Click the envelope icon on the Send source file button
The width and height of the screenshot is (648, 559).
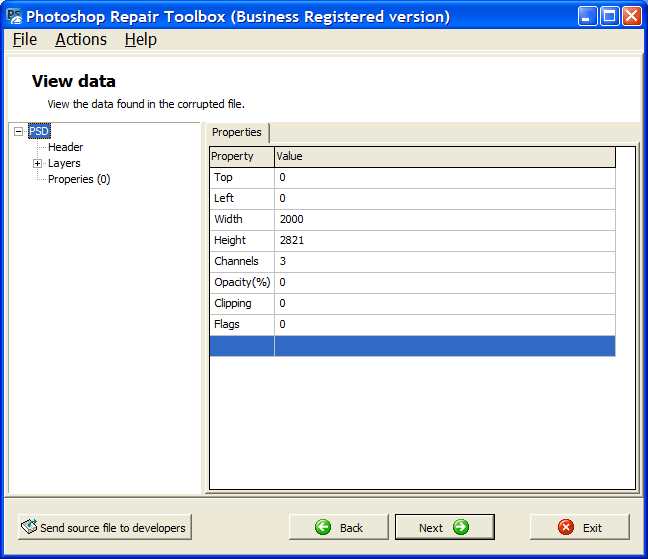[x=29, y=526]
